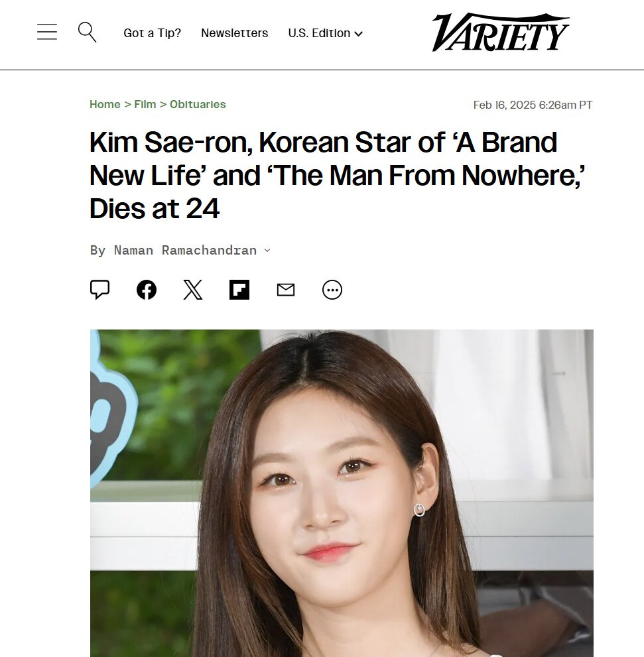Share article on X
The height and width of the screenshot is (657, 644).
pyautogui.click(x=193, y=290)
